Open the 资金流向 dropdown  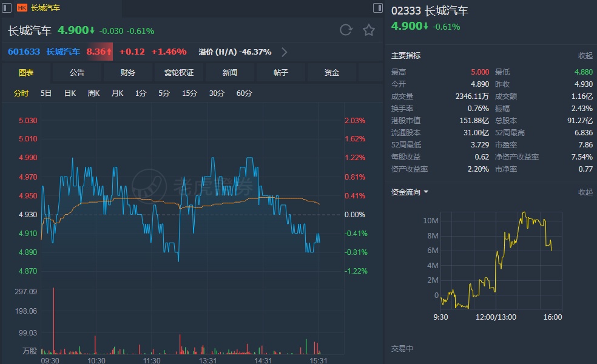tap(410, 192)
